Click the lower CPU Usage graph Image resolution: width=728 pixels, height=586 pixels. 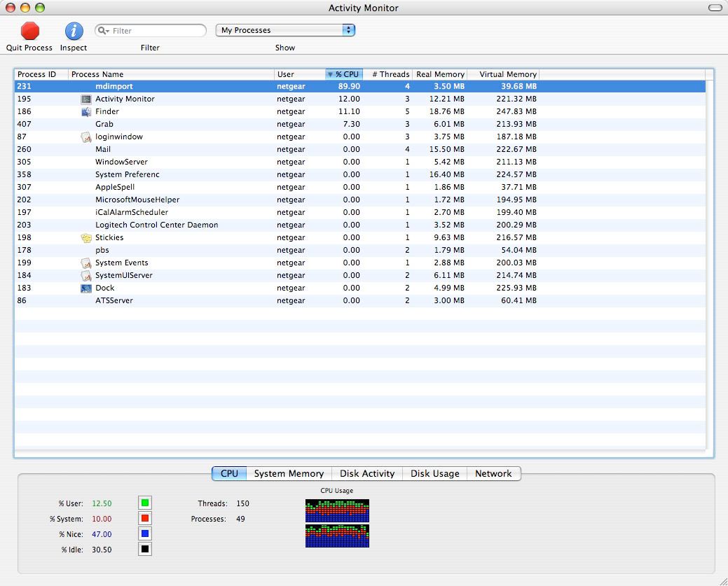[x=337, y=536]
